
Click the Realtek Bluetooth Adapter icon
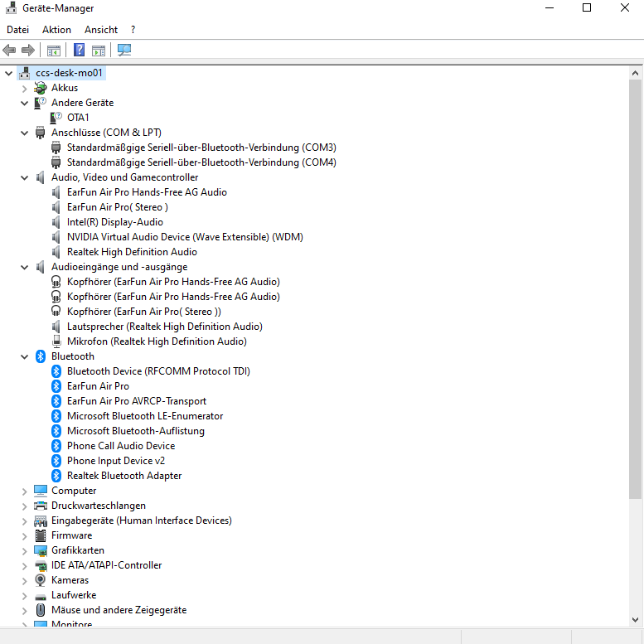[x=56, y=476]
